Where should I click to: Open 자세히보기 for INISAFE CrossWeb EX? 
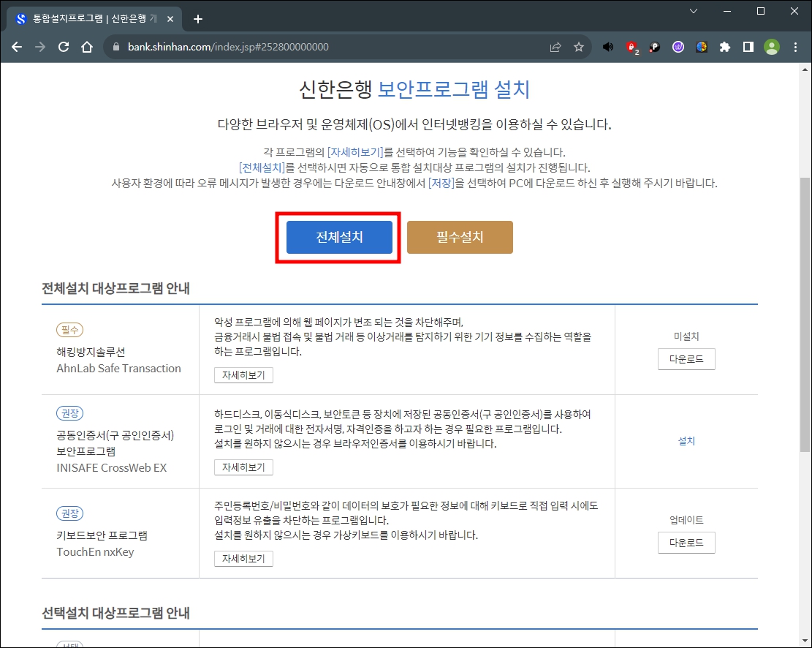pyautogui.click(x=243, y=467)
